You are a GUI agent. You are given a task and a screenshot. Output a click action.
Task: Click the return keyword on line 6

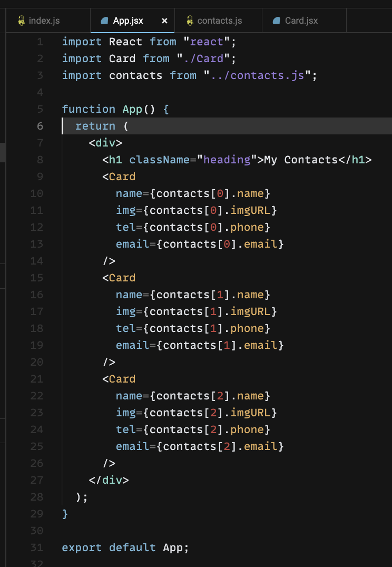click(95, 126)
